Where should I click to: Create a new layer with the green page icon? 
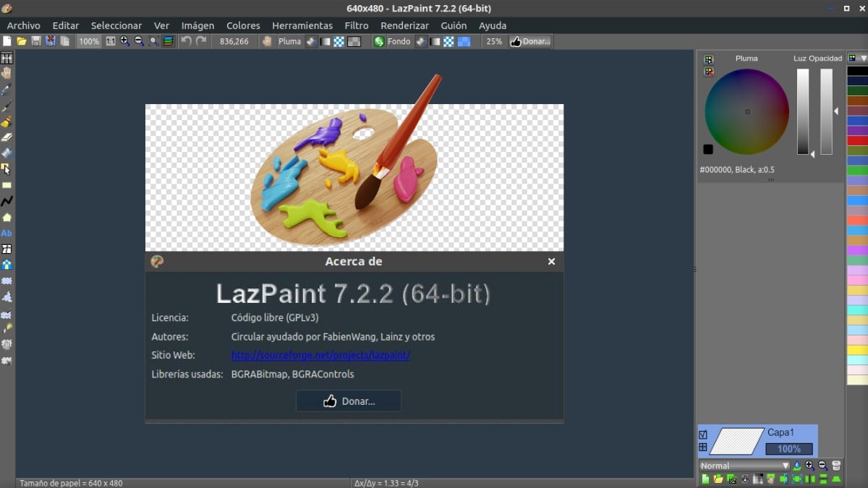706,479
